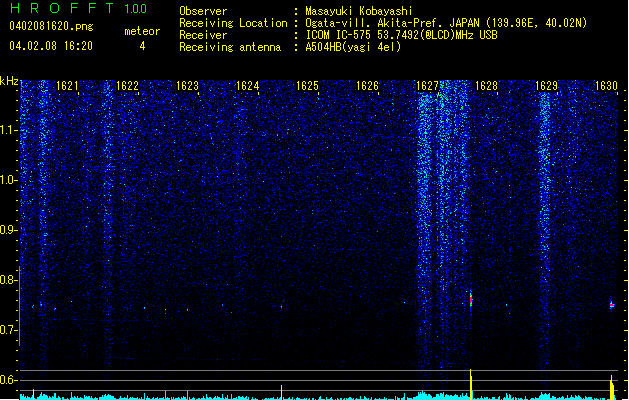Click the red meteor echo near 1630
Image resolution: width=629 pixels, height=400 pixels.
(x=612, y=305)
